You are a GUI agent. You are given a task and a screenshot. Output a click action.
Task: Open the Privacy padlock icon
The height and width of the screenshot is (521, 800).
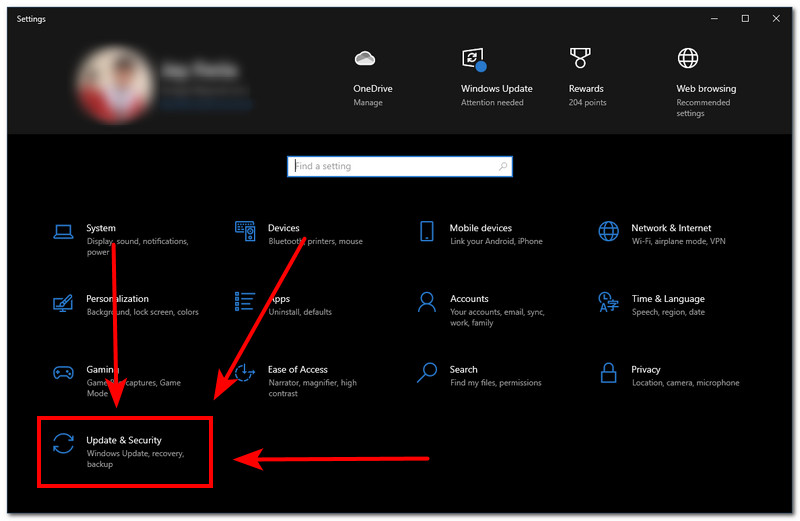point(608,373)
